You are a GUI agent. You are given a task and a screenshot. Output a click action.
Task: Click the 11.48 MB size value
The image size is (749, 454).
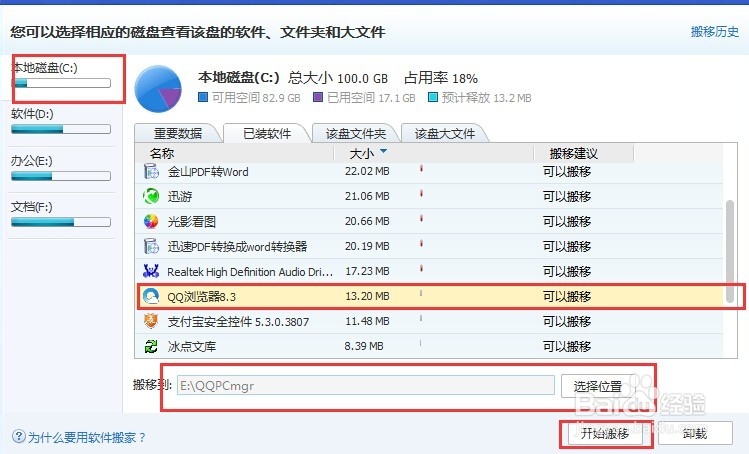click(x=367, y=321)
